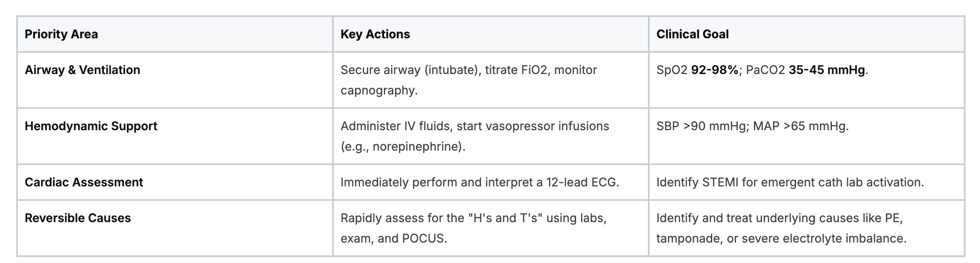Select the Cardiac Assessment row label
The height and width of the screenshot is (263, 980).
[x=84, y=182]
